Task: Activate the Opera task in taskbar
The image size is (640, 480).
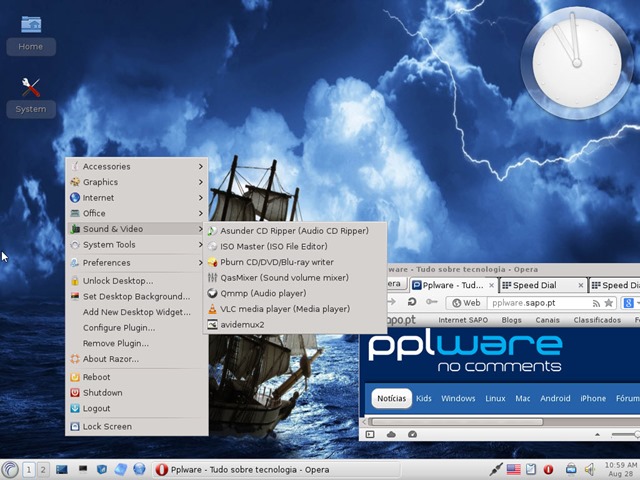Action: (x=276, y=470)
